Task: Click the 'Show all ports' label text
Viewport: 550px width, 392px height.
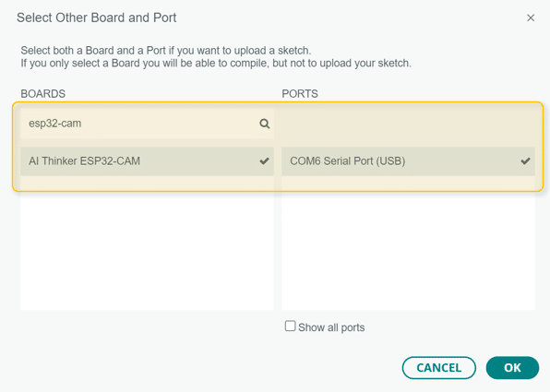Action: [x=331, y=327]
